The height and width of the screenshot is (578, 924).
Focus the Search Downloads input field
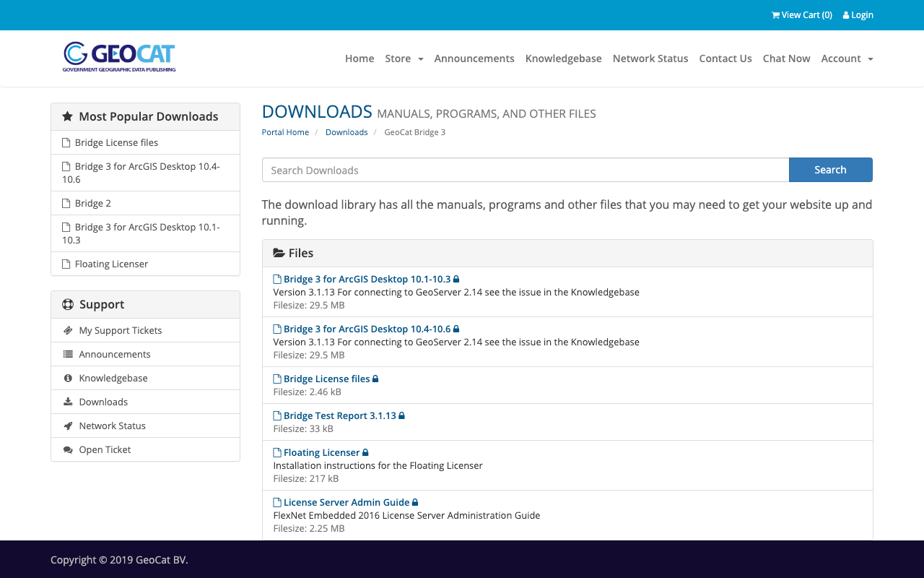526,170
